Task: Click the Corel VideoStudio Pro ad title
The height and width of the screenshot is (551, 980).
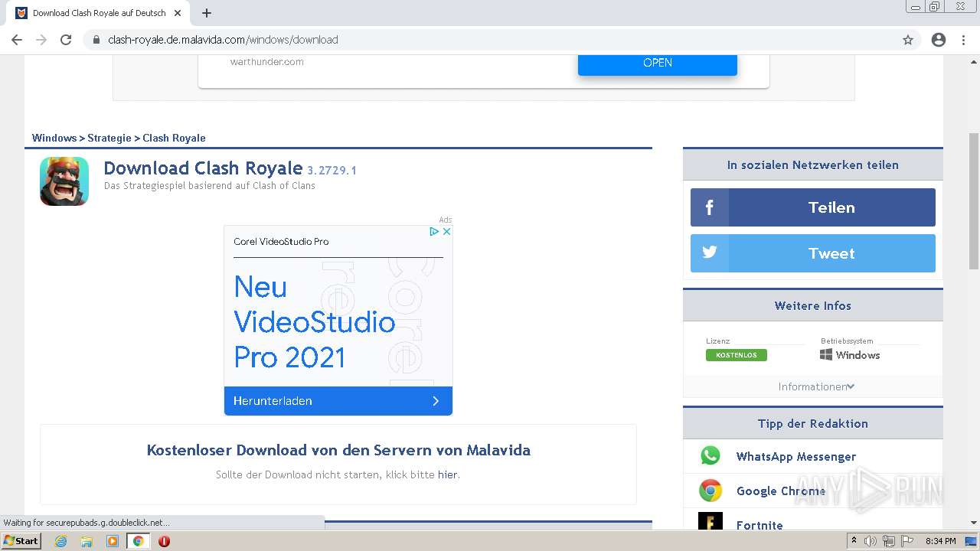Action: pyautogui.click(x=281, y=241)
